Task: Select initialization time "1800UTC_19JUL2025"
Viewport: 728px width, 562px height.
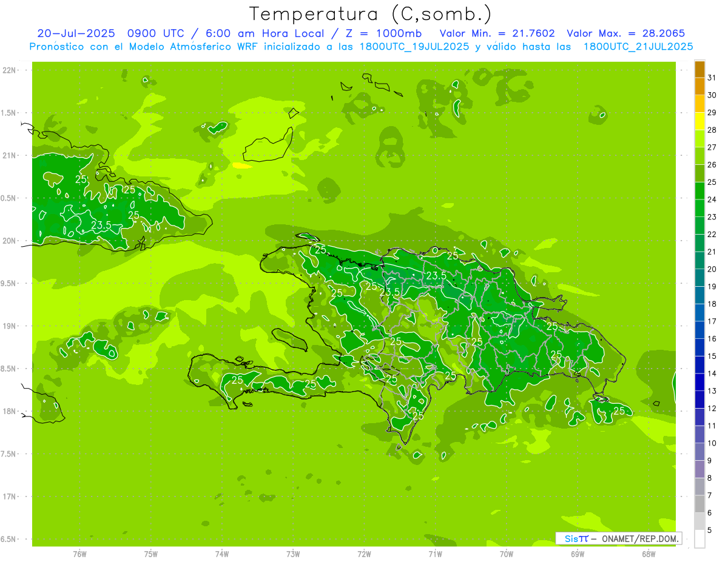Action: tap(414, 47)
